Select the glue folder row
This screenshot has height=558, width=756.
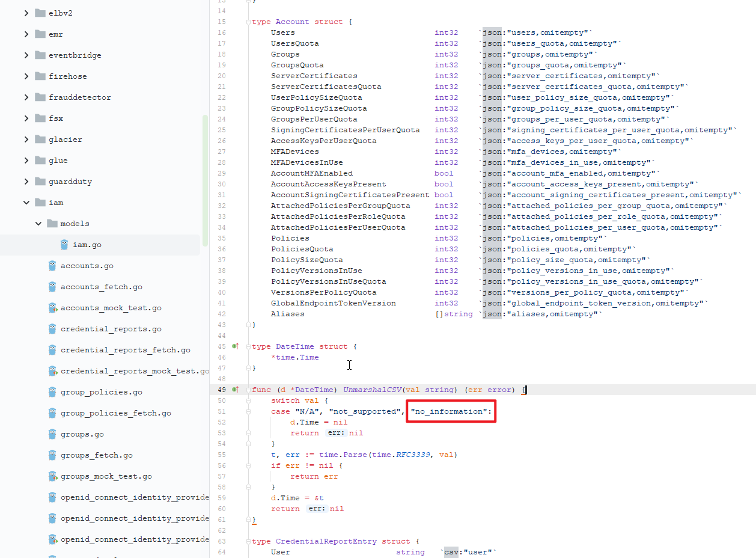click(x=100, y=161)
